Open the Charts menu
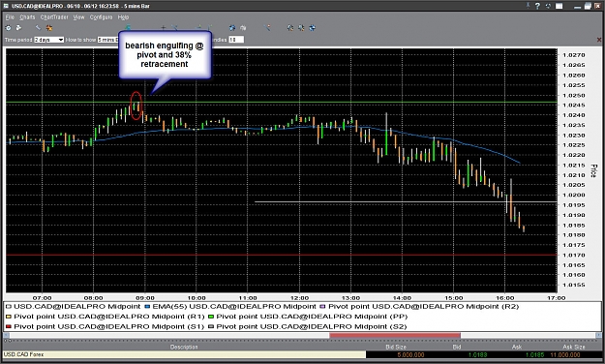 click(27, 17)
